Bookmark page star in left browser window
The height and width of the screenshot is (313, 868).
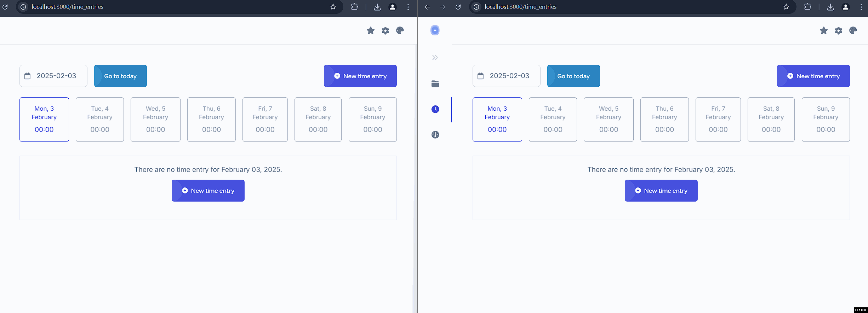[333, 7]
